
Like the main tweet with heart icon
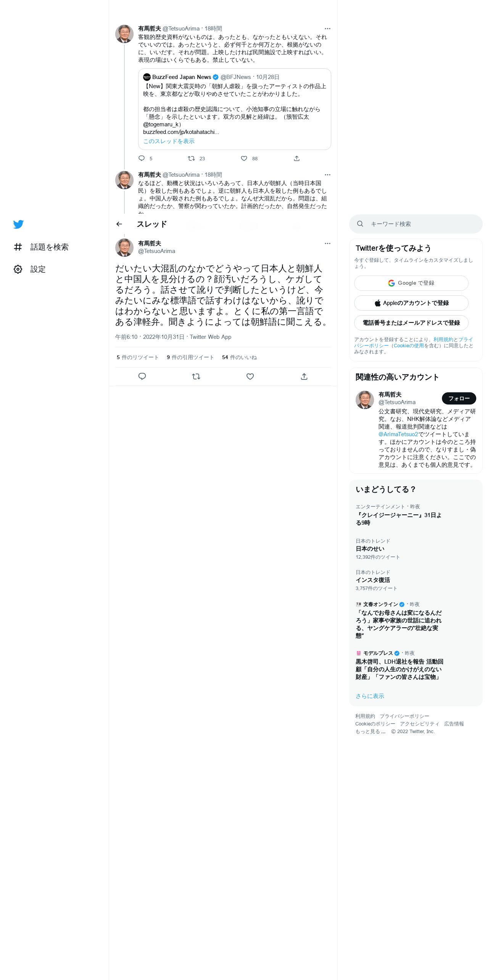[x=250, y=377]
